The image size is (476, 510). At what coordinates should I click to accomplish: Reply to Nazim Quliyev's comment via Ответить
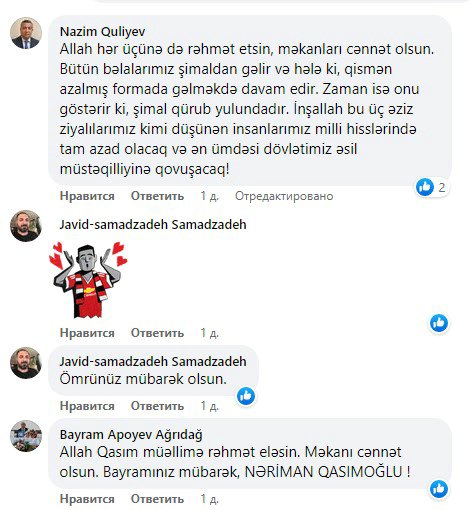point(157,196)
